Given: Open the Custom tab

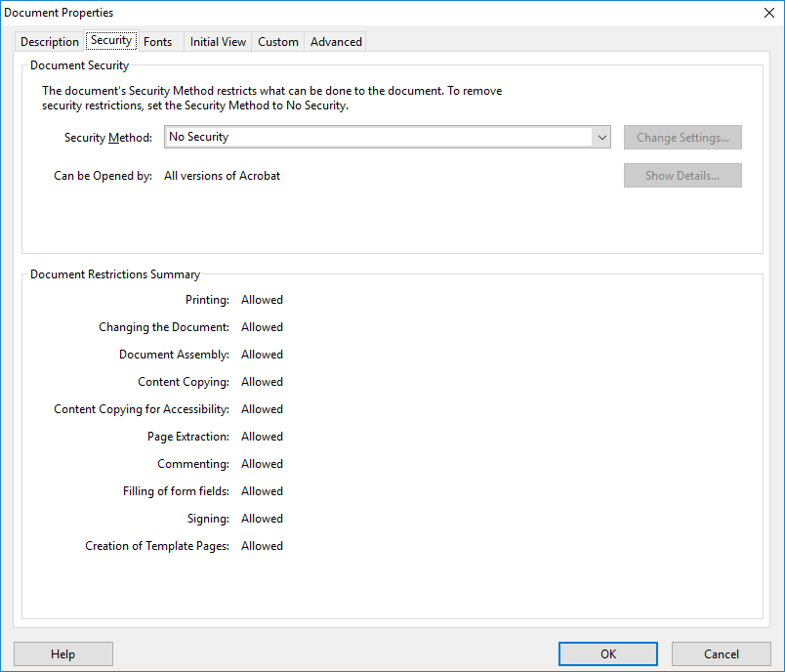Looking at the screenshot, I should [x=278, y=42].
